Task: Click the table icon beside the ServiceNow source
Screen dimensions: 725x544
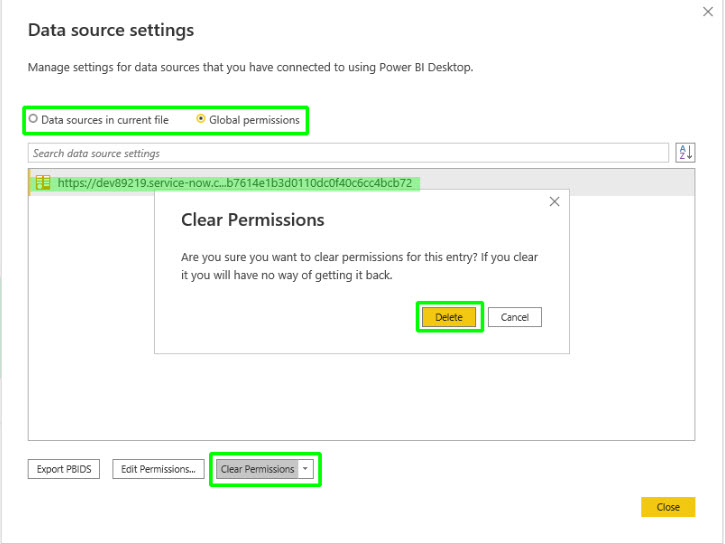Action: [43, 183]
